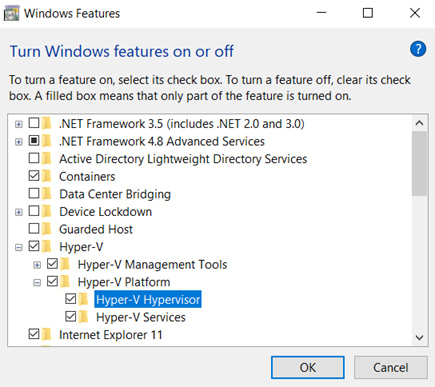
Task: Disable the Hyper-V Services checkbox
Action: tap(71, 316)
